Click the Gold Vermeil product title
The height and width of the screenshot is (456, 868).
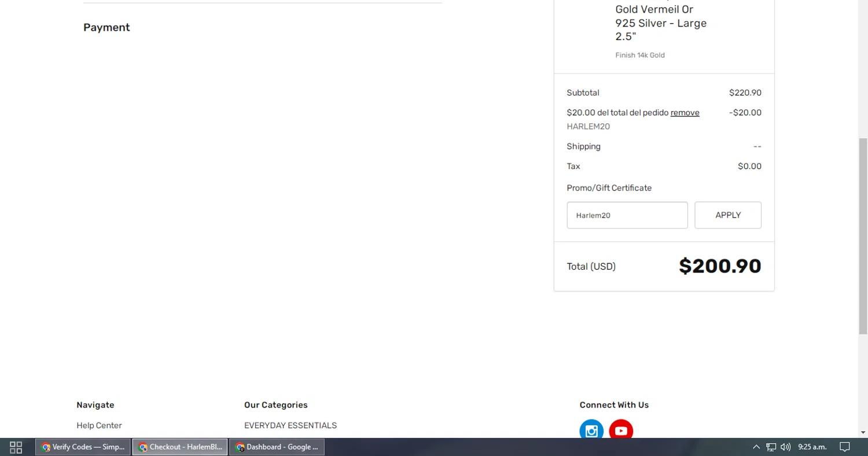tap(660, 23)
